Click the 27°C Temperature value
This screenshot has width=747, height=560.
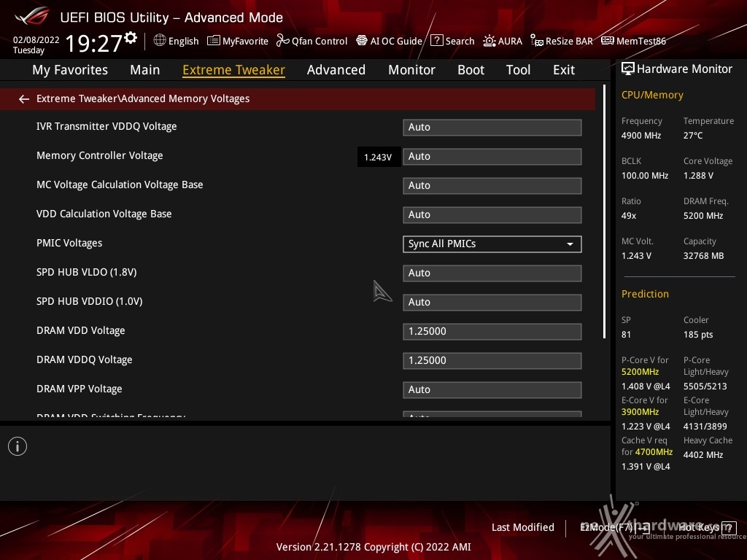pos(693,136)
